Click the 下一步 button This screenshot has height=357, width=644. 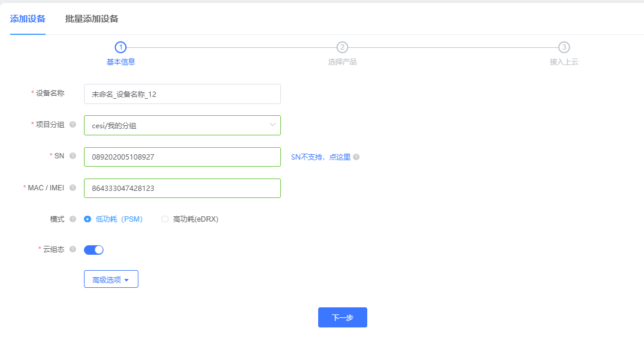pos(342,317)
